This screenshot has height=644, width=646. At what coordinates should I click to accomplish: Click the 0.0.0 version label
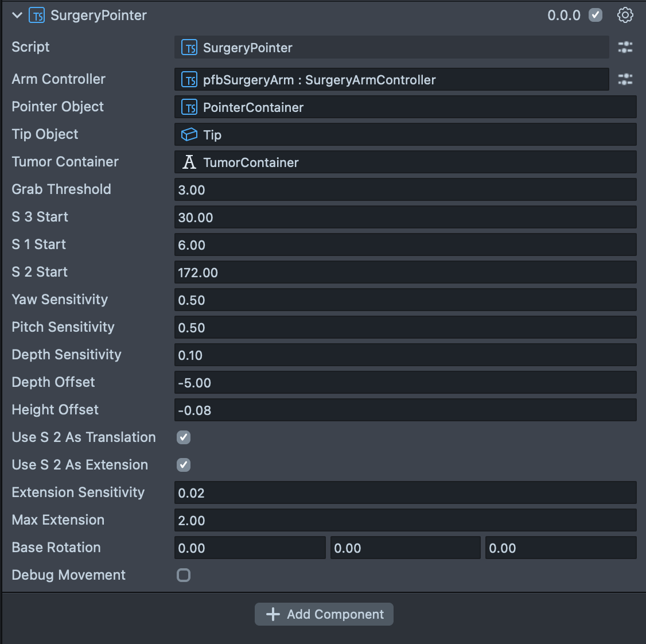pyautogui.click(x=563, y=15)
